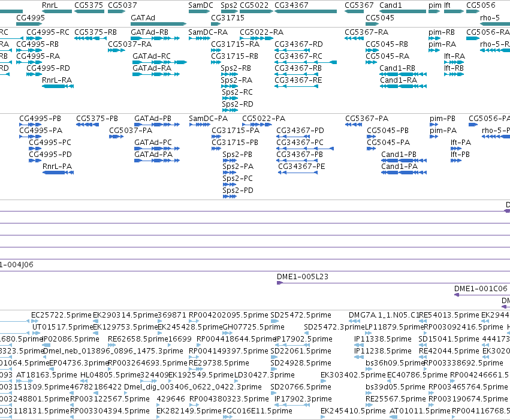Screen dimensions: 510x420
Task: Open transcript CG34367-RD
Action: [298, 44]
